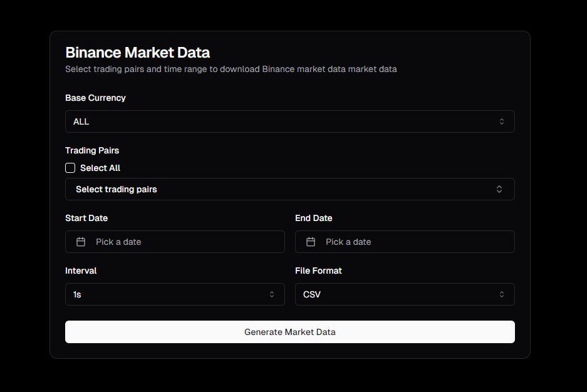This screenshot has height=392, width=587.
Task: Click the subtitle beginning 'Select trading pairs and time range'
Action: point(231,70)
